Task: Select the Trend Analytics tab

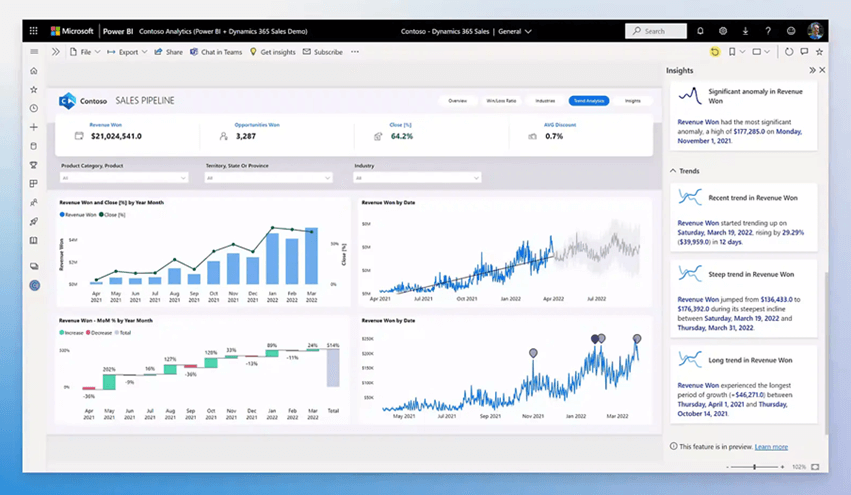Action: 589,100
